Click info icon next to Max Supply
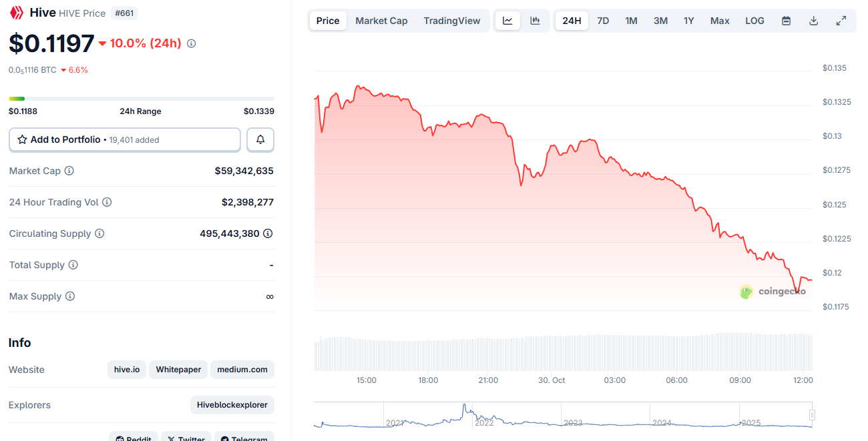This screenshot has width=868, height=441. point(70,296)
